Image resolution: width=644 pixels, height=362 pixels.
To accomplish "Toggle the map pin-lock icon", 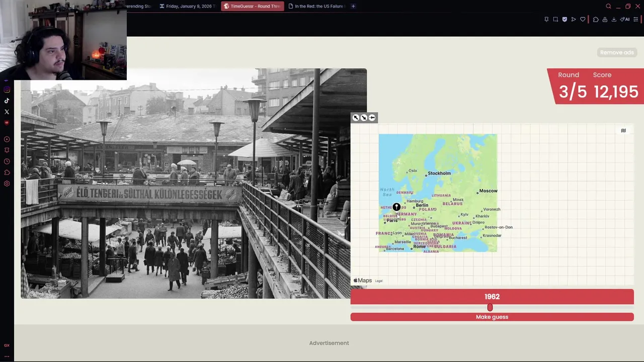I will tap(372, 118).
